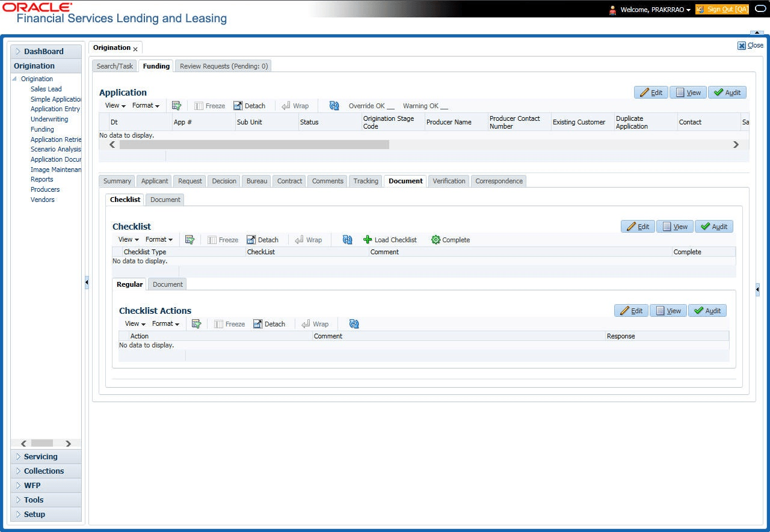Screen dimensions: 770x532
Task: Switch to the Summary tab
Action: [117, 181]
